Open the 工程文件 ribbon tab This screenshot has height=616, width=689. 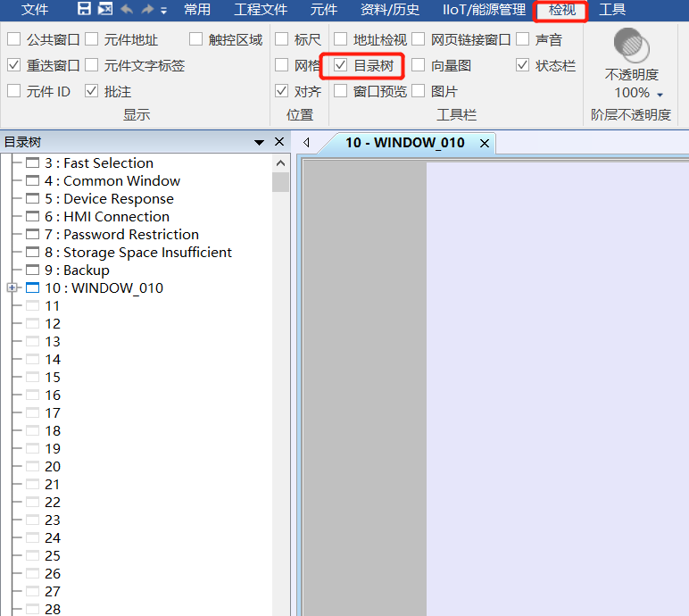[x=261, y=10]
